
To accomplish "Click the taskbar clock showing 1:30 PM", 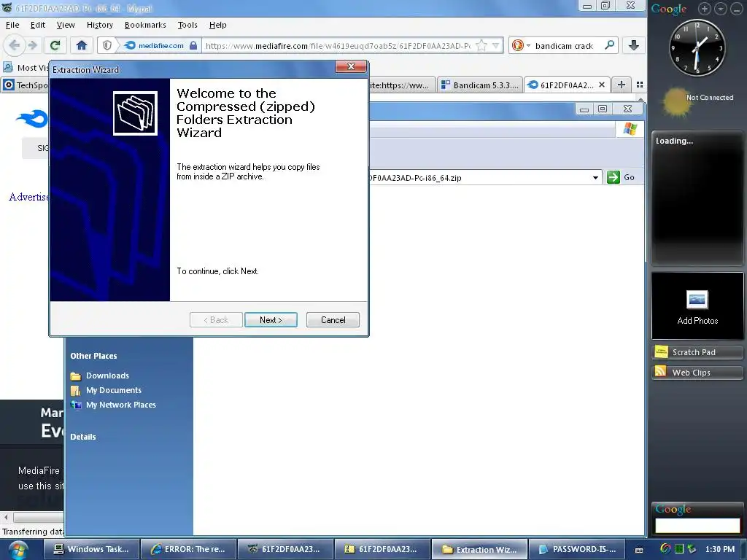I will click(720, 549).
